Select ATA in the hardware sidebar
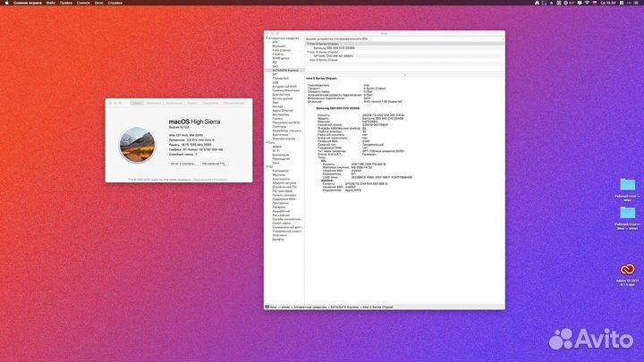Screen dimensions: 644x362 tap(275, 42)
